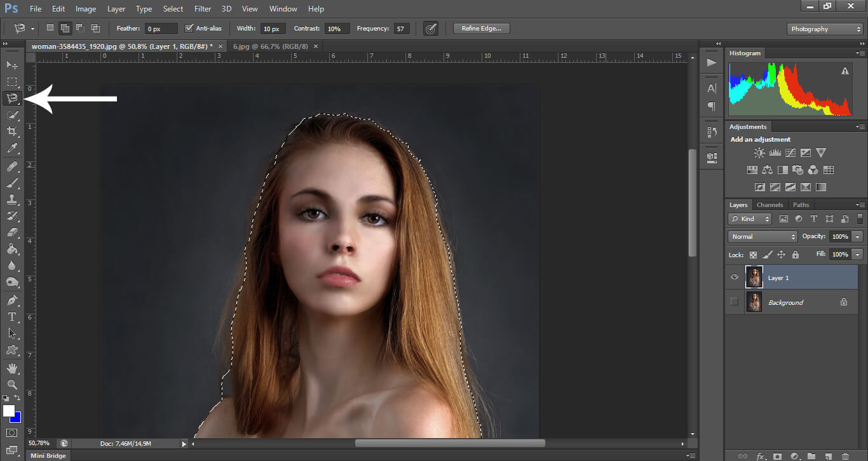This screenshot has height=461, width=868.
Task: Select the Clone Stamp tool
Action: [x=12, y=199]
